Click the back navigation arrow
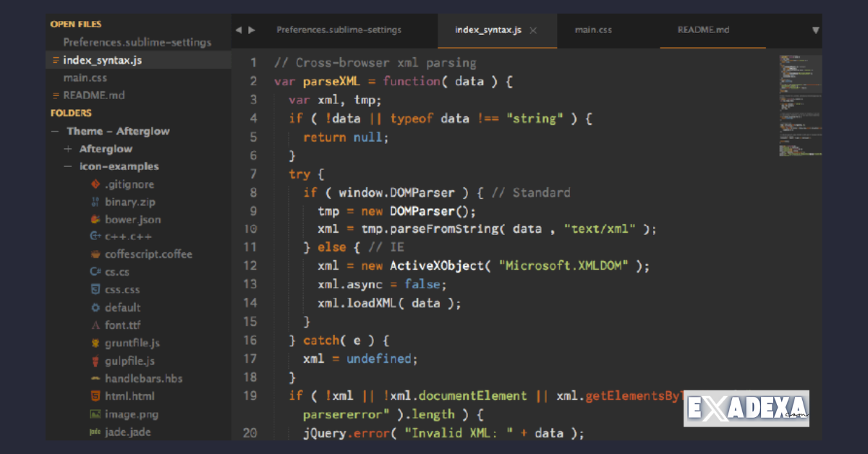This screenshot has height=454, width=868. pos(239,30)
